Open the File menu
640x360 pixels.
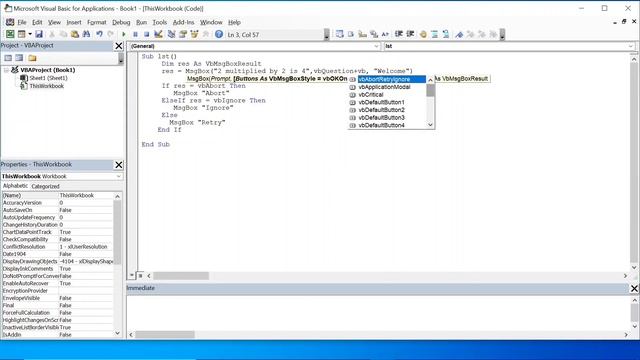click(x=22, y=22)
